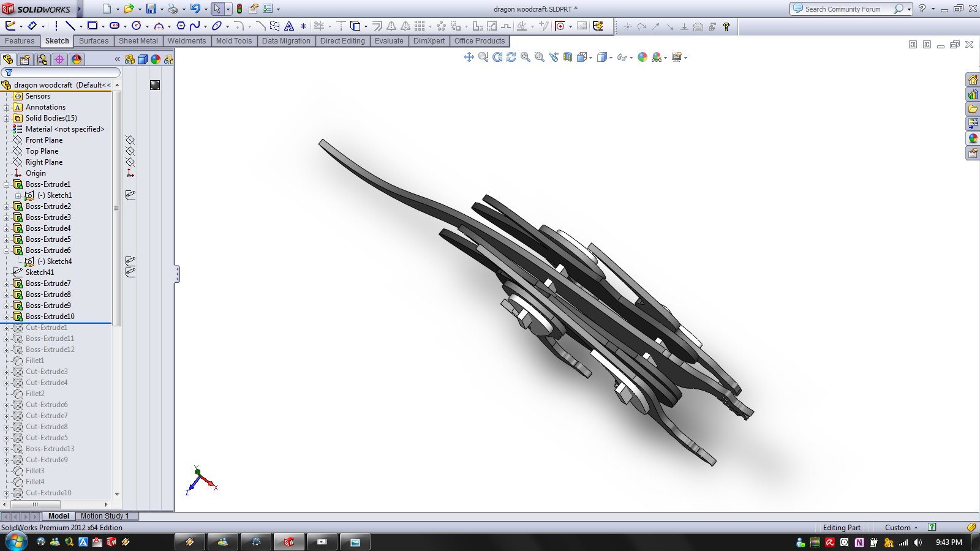Select the Spline sketch tool
The width and height of the screenshot is (980, 551).
[x=195, y=26]
